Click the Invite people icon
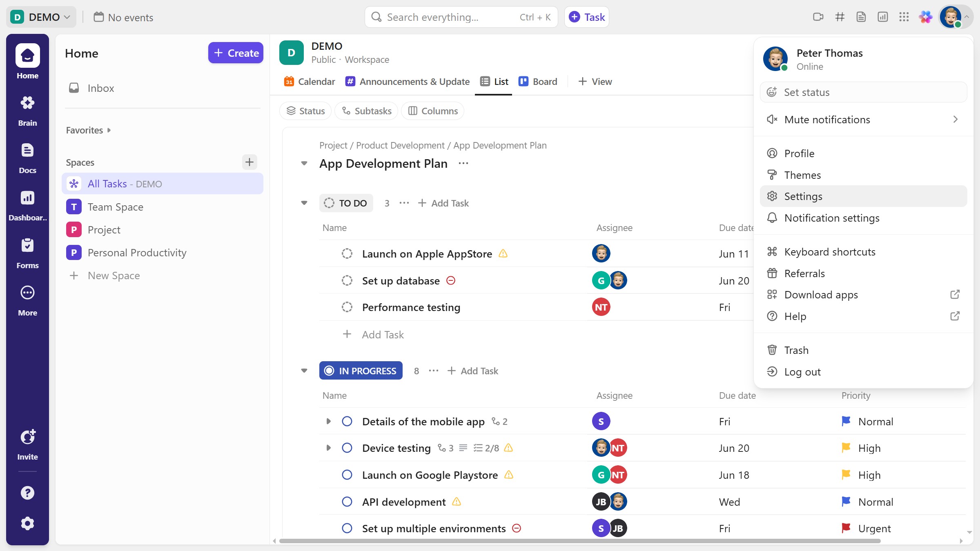The height and width of the screenshot is (551, 980). 27,444
